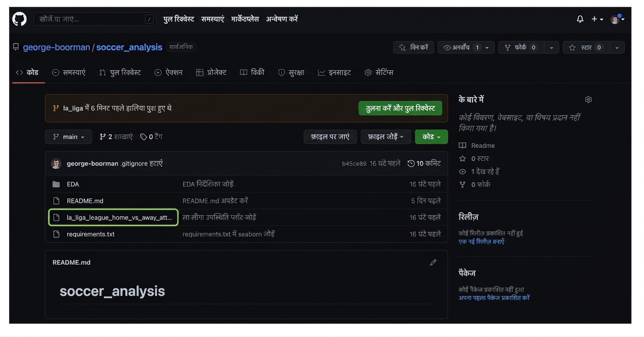
Task: Select the 'समस्याएं' repository tab
Action: point(69,72)
